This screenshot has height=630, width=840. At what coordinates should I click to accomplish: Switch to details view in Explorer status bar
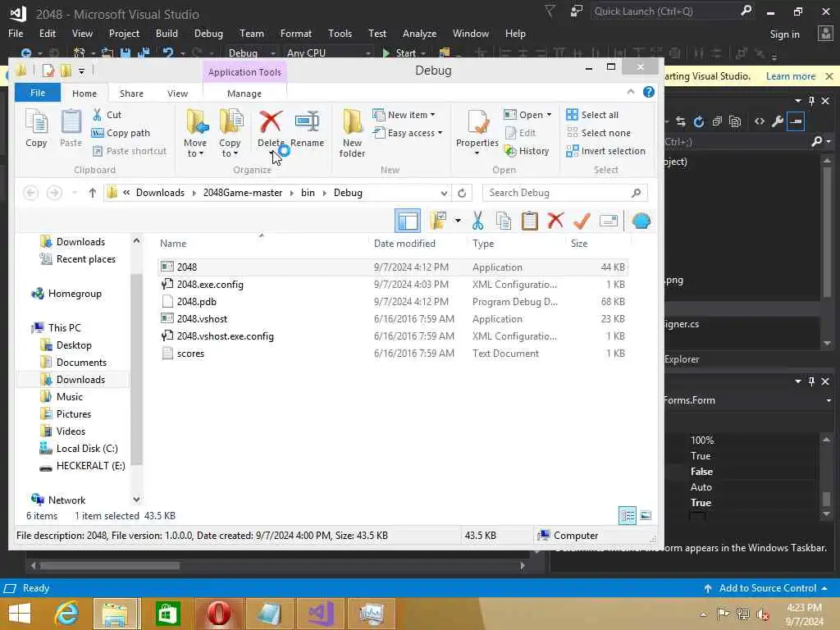pos(628,516)
